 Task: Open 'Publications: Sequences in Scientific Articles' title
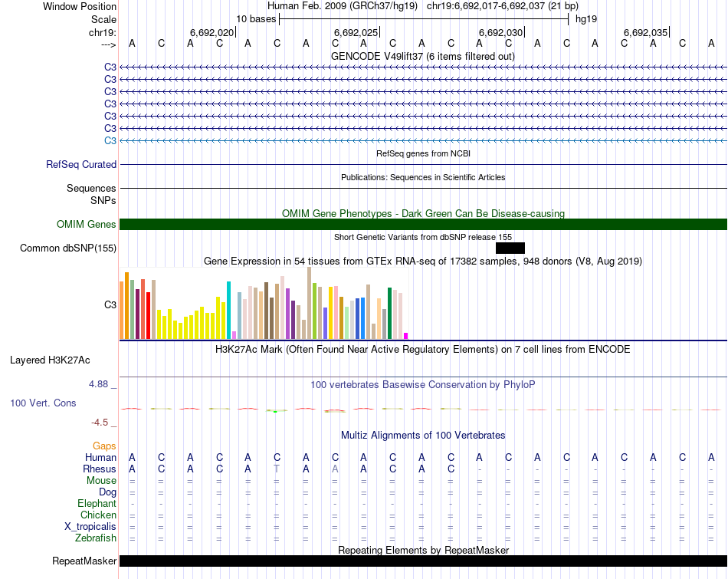[423, 177]
